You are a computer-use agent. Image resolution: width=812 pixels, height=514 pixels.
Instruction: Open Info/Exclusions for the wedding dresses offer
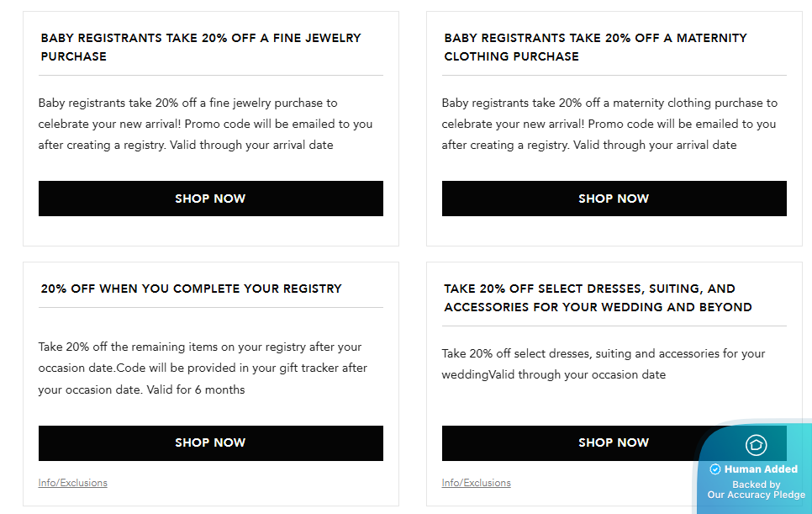pos(477,483)
